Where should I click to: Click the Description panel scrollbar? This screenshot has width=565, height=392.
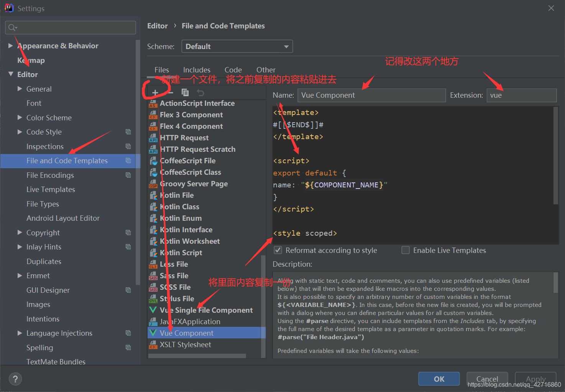[x=556, y=283]
